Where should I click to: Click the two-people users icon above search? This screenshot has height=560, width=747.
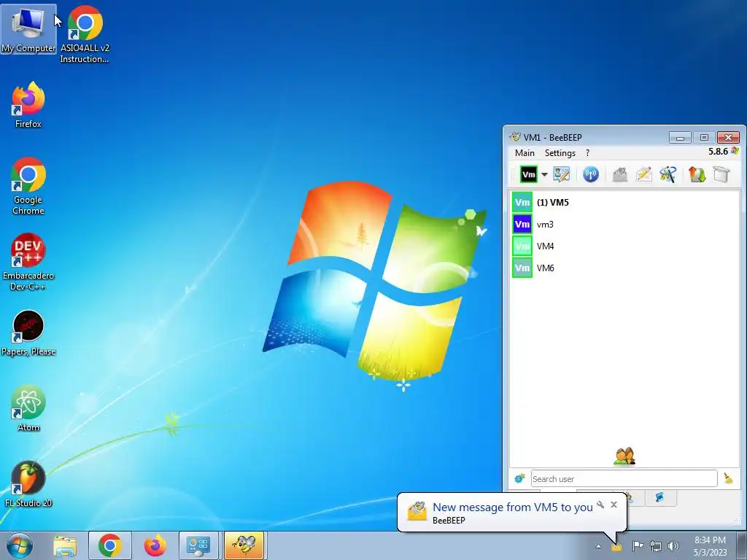(624, 456)
